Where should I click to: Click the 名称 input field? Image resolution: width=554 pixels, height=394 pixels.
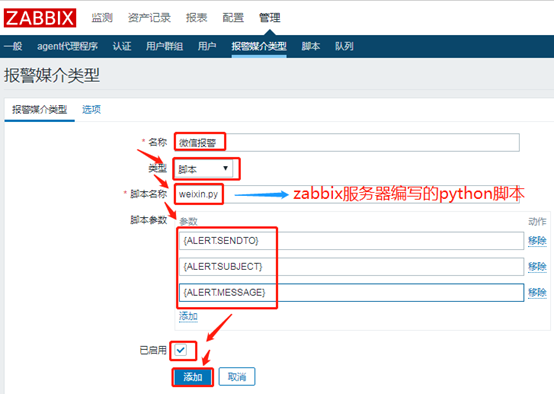[347, 142]
